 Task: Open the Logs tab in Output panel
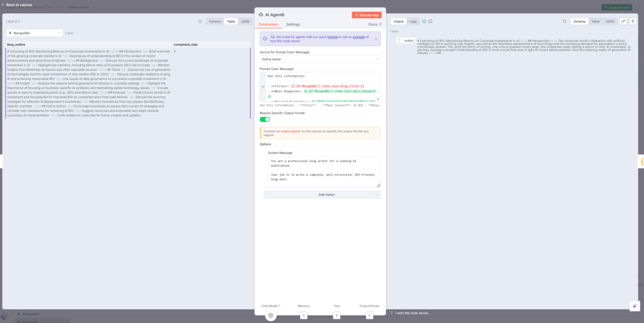[413, 21]
